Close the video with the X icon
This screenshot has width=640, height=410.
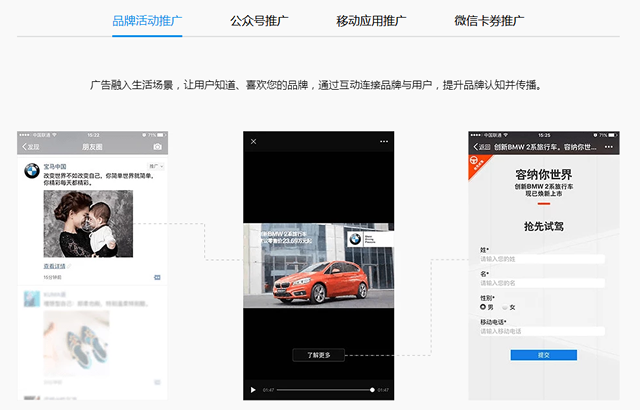pyautogui.click(x=253, y=142)
